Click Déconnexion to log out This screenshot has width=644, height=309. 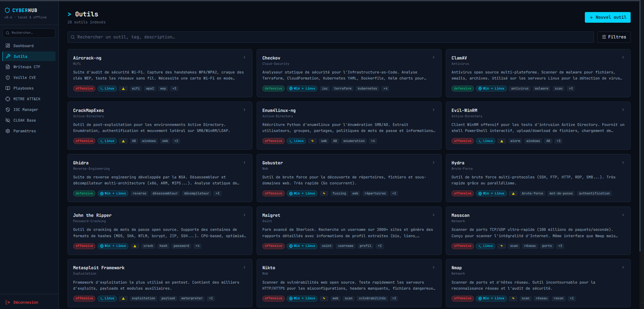point(21,302)
